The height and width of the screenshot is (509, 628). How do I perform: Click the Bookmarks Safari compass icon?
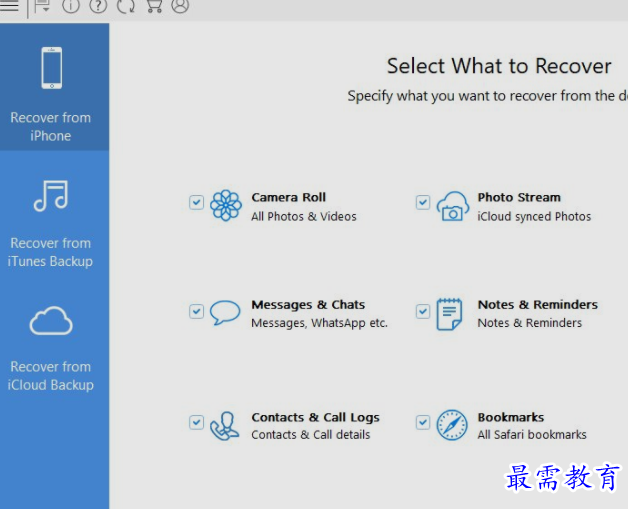click(x=452, y=425)
